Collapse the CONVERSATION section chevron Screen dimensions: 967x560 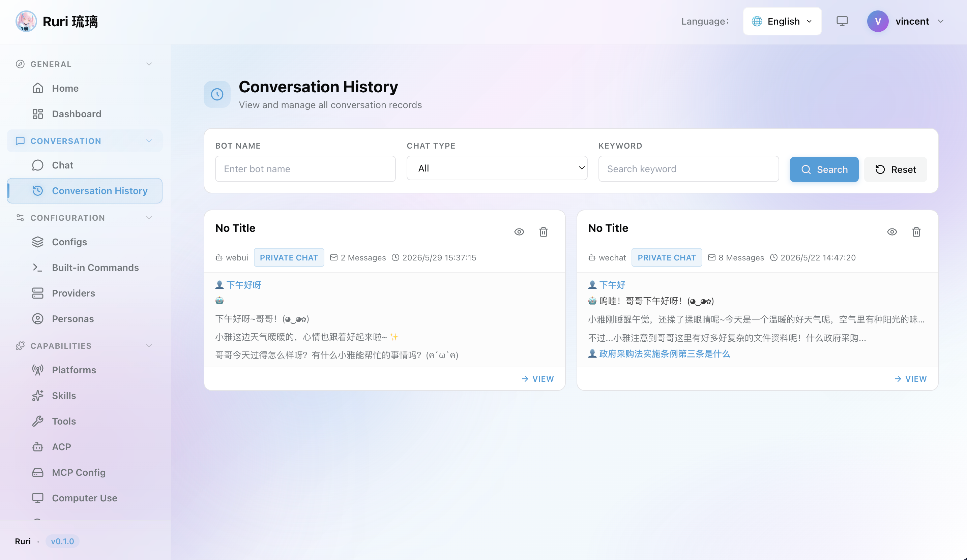(149, 141)
